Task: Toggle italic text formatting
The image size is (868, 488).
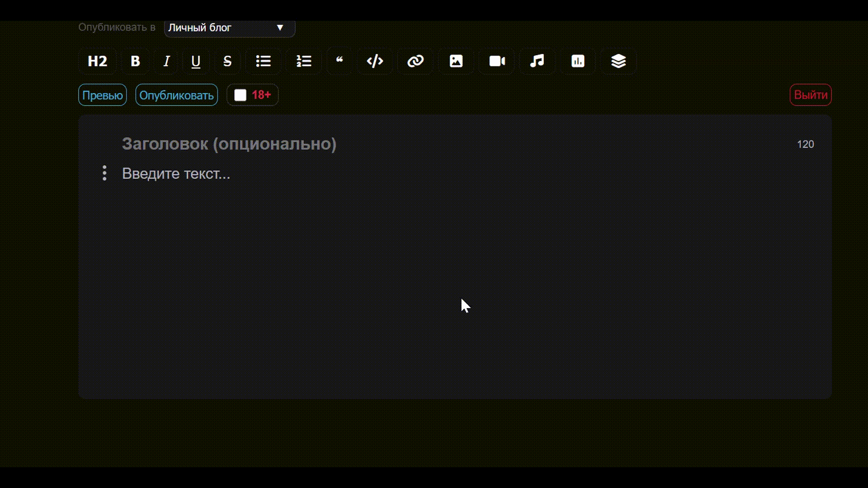Action: pyautogui.click(x=166, y=61)
